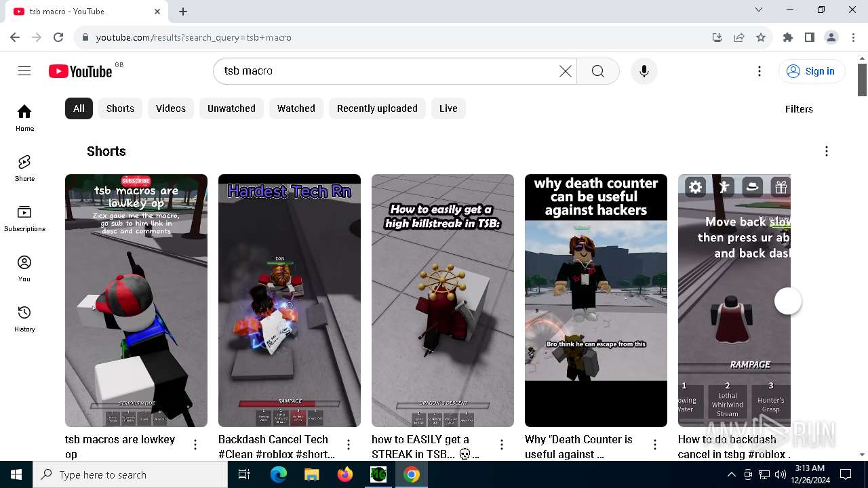Image resolution: width=868 pixels, height=488 pixels.
Task: Open 'tsb macros are lowkey op' title link
Action: pyautogui.click(x=120, y=447)
